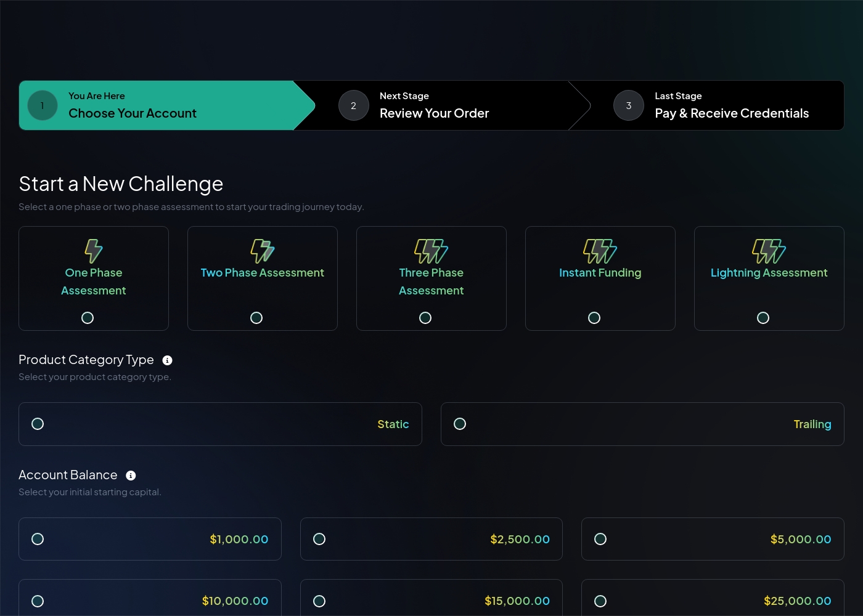Image resolution: width=863 pixels, height=616 pixels.
Task: Click the $10,000.00 amount text
Action: (235, 601)
